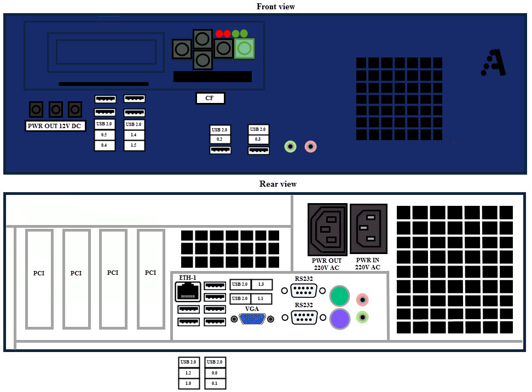
Task: Click the front panel pink audio jack
Action: pos(310,147)
